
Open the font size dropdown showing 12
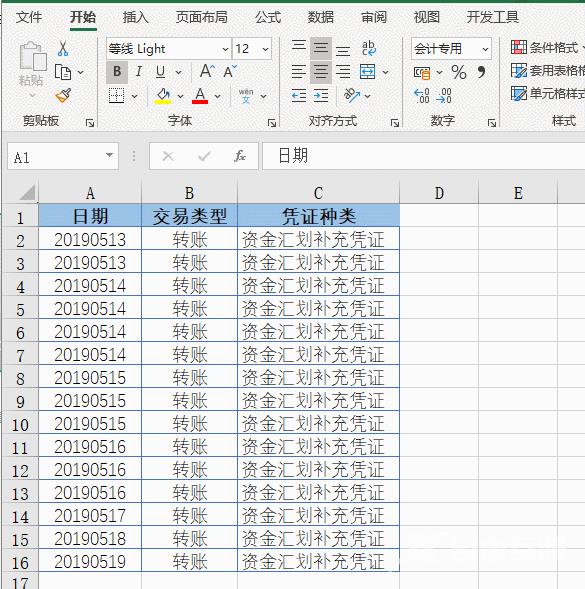tap(265, 49)
